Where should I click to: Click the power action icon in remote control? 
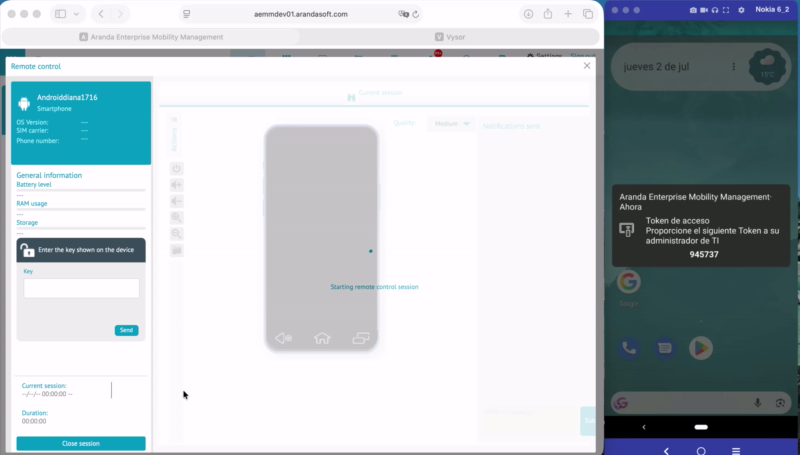(x=177, y=168)
